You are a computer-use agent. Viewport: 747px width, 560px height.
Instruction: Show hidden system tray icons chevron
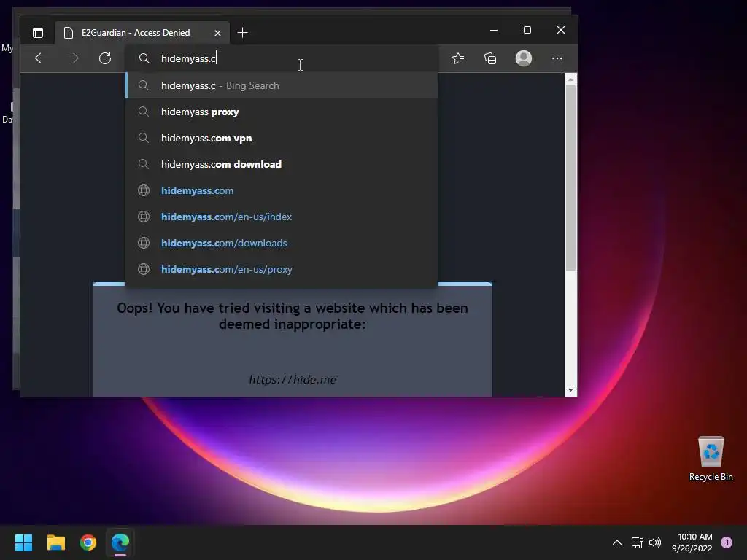(617, 542)
